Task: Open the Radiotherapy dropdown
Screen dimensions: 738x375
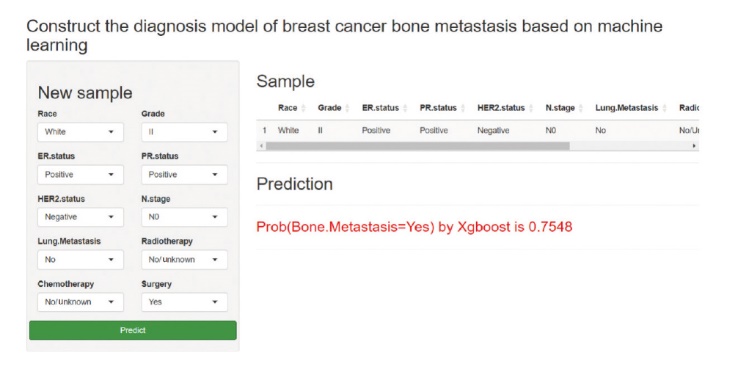Action: tap(184, 260)
